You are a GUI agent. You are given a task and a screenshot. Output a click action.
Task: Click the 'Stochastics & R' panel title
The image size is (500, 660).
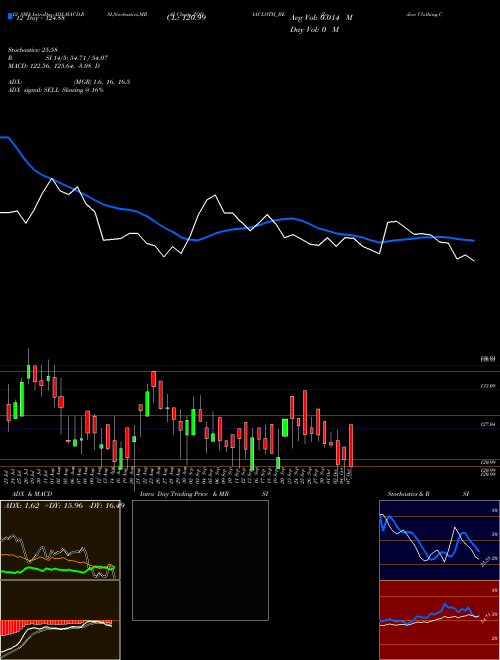(x=408, y=494)
